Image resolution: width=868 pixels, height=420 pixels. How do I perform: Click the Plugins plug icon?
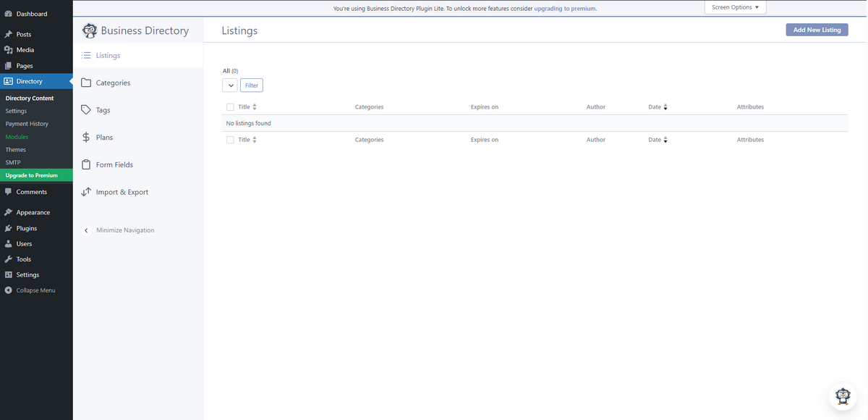coord(8,228)
